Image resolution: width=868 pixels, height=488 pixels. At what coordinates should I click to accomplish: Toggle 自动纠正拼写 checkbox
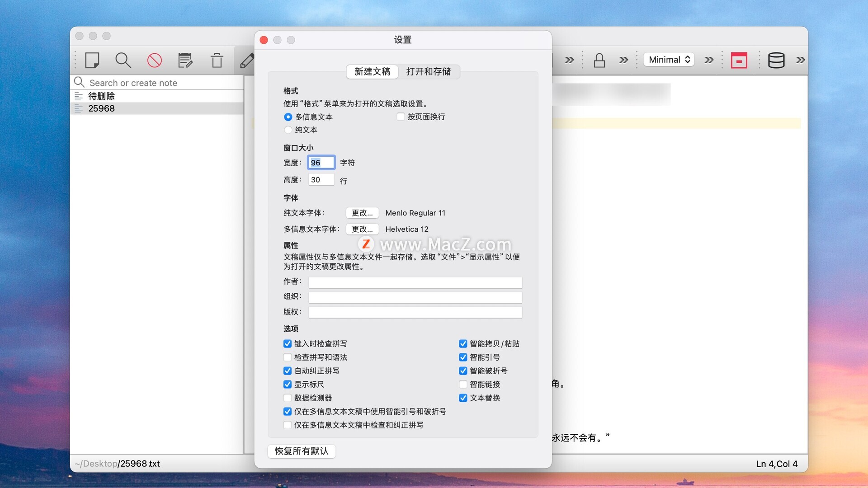pyautogui.click(x=288, y=371)
